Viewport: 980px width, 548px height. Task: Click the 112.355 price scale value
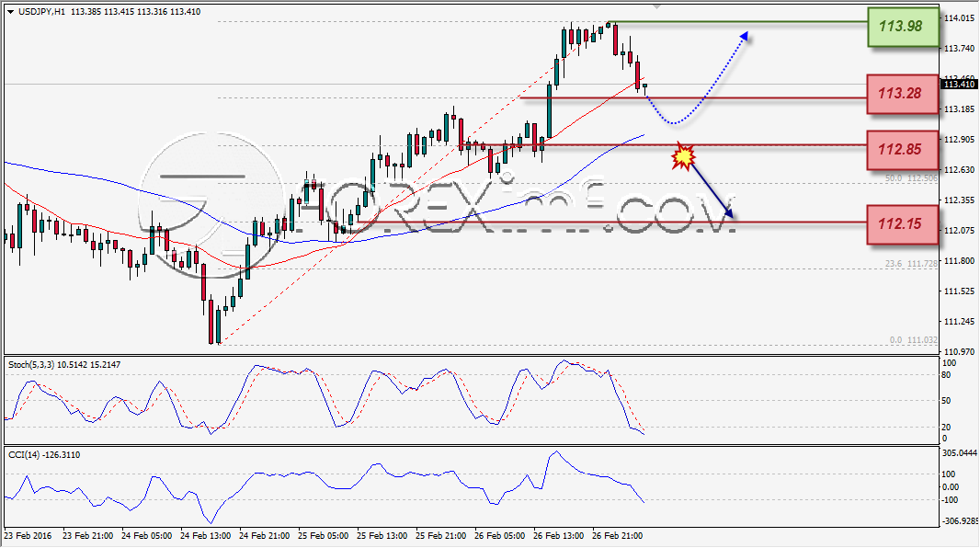tap(960, 200)
